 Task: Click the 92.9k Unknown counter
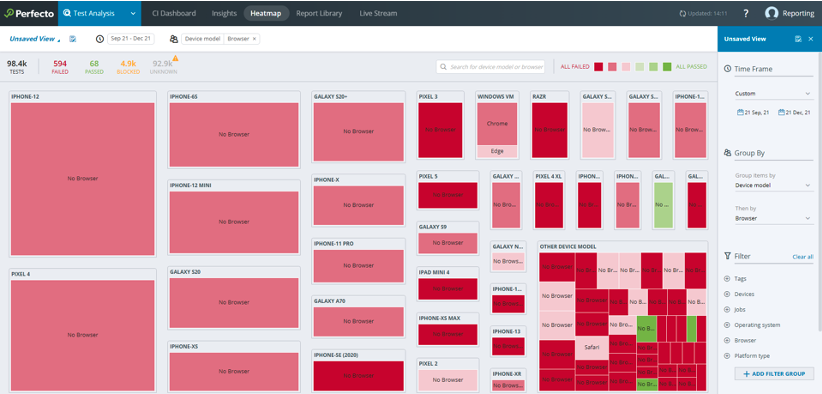(x=163, y=67)
